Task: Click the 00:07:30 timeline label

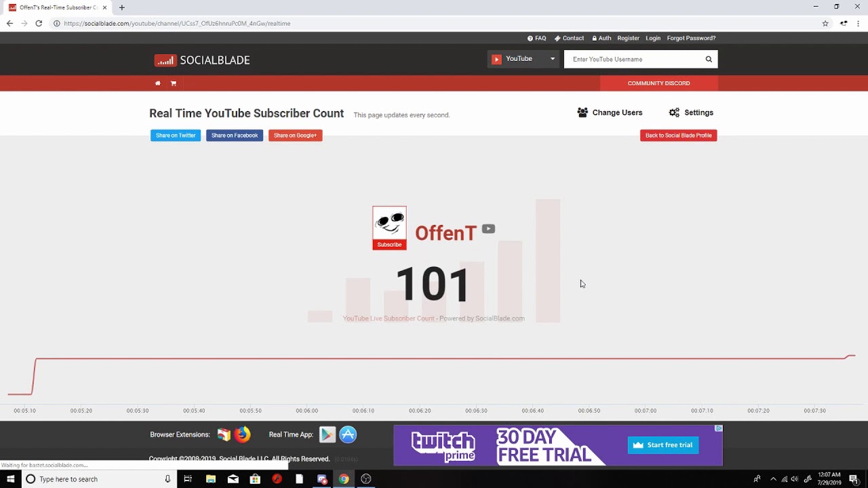Action: pyautogui.click(x=814, y=411)
